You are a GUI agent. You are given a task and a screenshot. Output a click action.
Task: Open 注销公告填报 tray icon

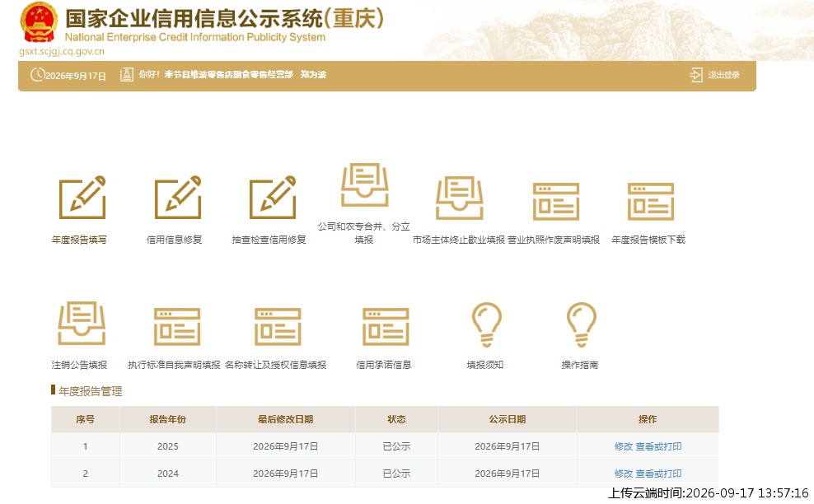[x=82, y=324]
